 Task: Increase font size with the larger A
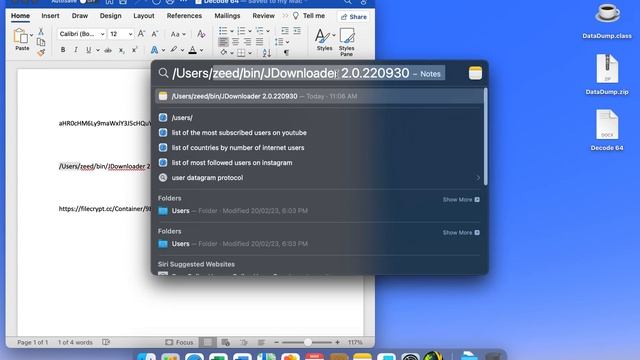click(141, 34)
